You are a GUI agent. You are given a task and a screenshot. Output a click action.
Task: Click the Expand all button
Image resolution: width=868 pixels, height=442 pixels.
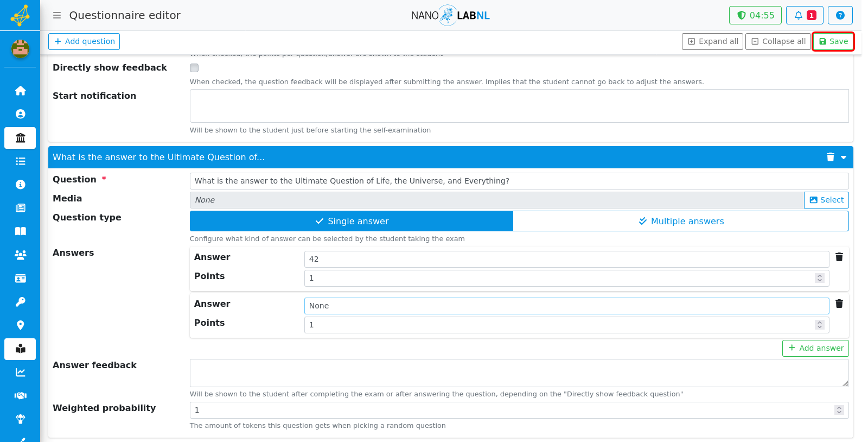713,41
